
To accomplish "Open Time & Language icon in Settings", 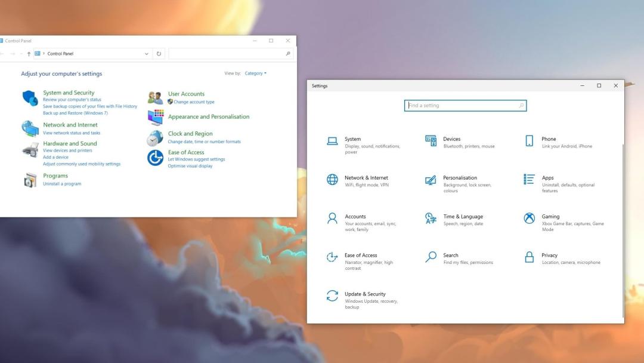I will click(431, 219).
